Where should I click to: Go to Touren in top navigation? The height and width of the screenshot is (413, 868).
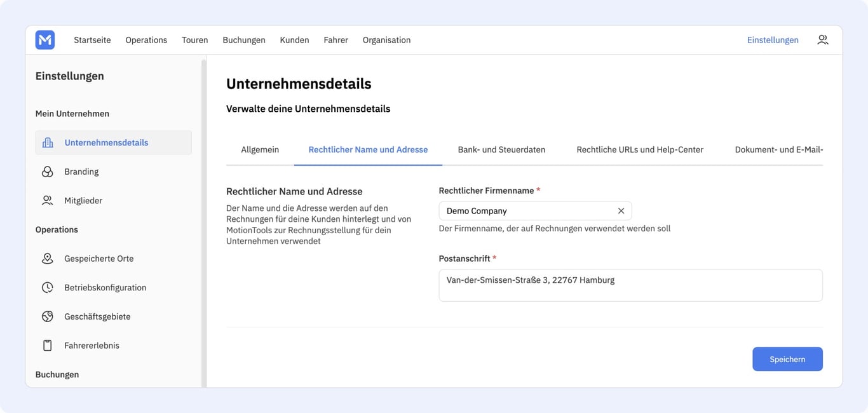click(195, 39)
